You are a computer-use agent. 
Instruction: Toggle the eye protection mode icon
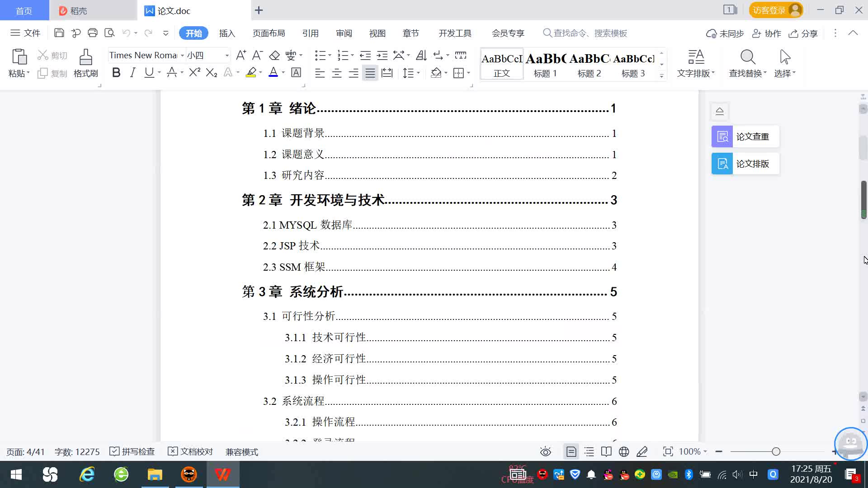coord(545,452)
